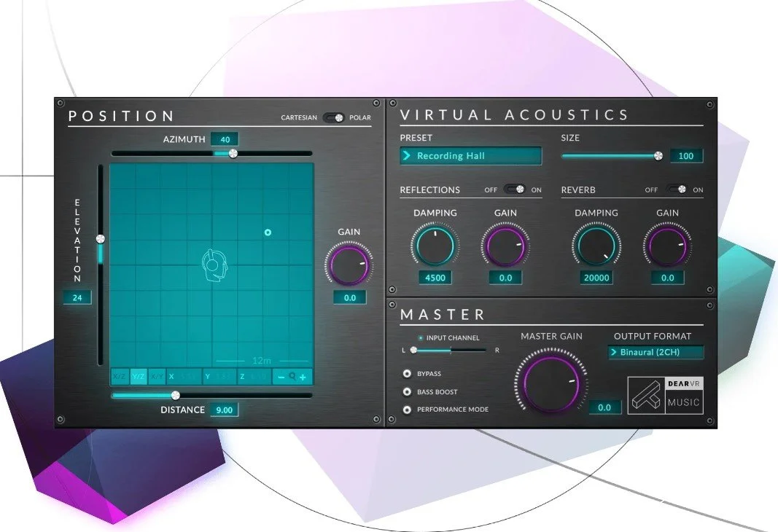Enable Bypass mode
778x532 pixels.
[x=407, y=373]
